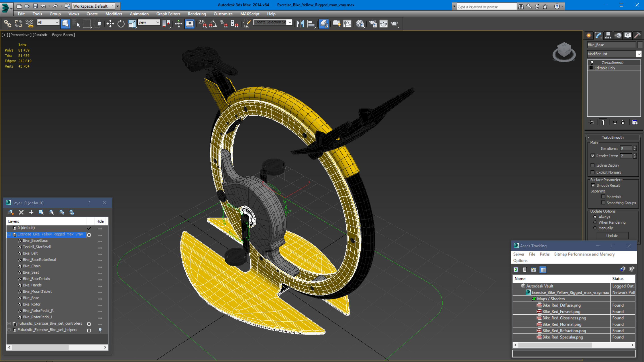Toggle the Render Iters checkbox
The width and height of the screenshot is (644, 362).
pyautogui.click(x=593, y=156)
